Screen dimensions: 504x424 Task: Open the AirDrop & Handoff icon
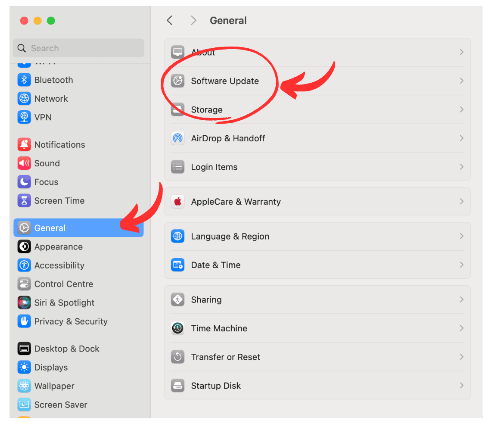pos(177,138)
